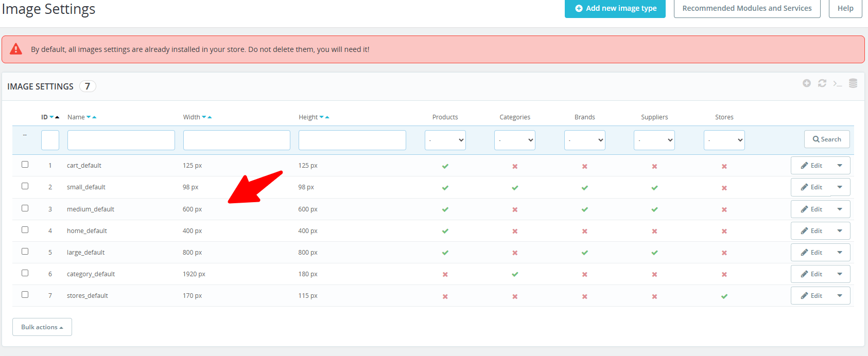This screenshot has width=868, height=356.
Task: Click the show SQL query terminal icon
Action: tap(838, 83)
